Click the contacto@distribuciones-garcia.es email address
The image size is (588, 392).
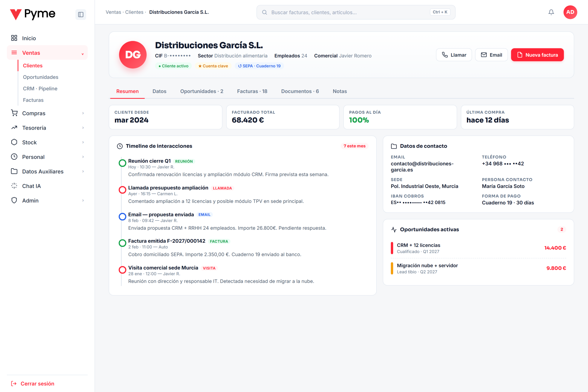pos(422,167)
